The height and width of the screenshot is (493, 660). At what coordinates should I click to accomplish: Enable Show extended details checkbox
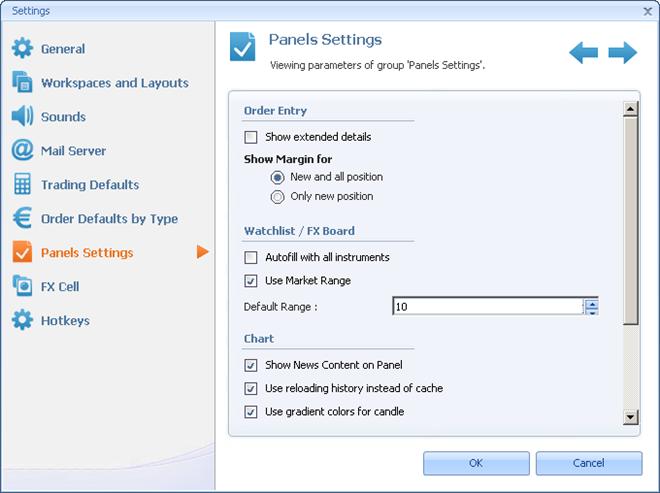251,137
